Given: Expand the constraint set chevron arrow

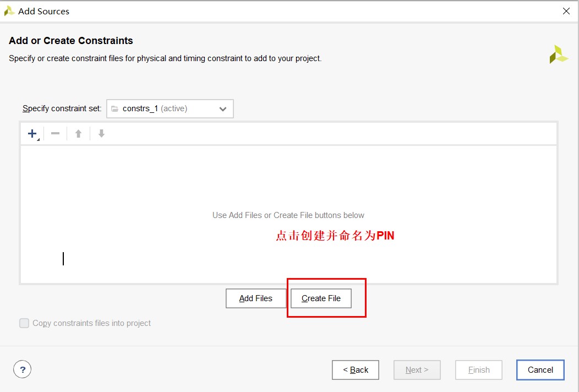Looking at the screenshot, I should (x=223, y=109).
